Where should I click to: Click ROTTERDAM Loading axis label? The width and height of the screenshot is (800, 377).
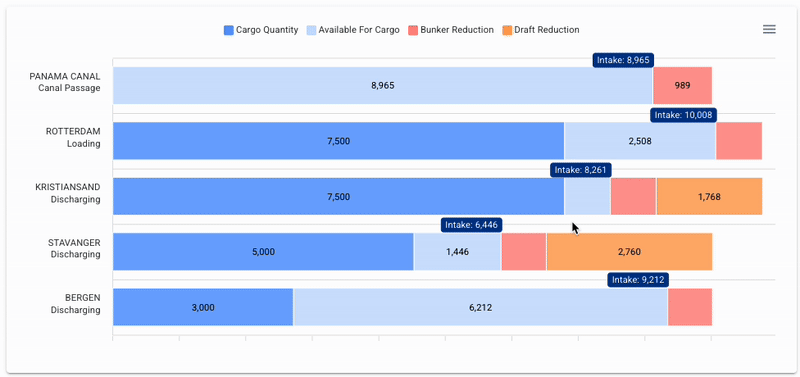[73, 138]
